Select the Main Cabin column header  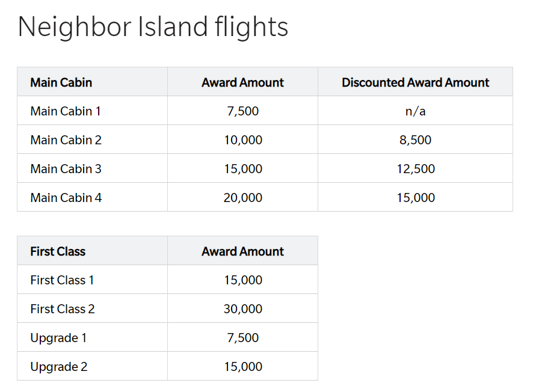click(61, 82)
